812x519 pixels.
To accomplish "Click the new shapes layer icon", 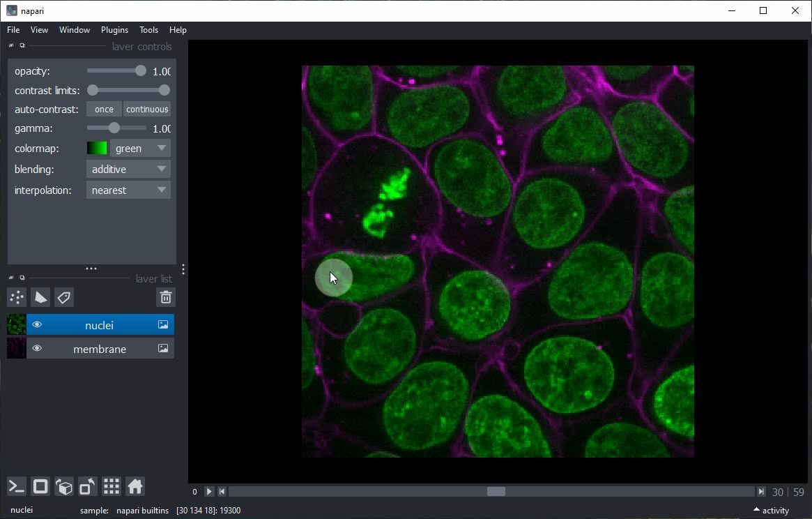I will [x=40, y=298].
